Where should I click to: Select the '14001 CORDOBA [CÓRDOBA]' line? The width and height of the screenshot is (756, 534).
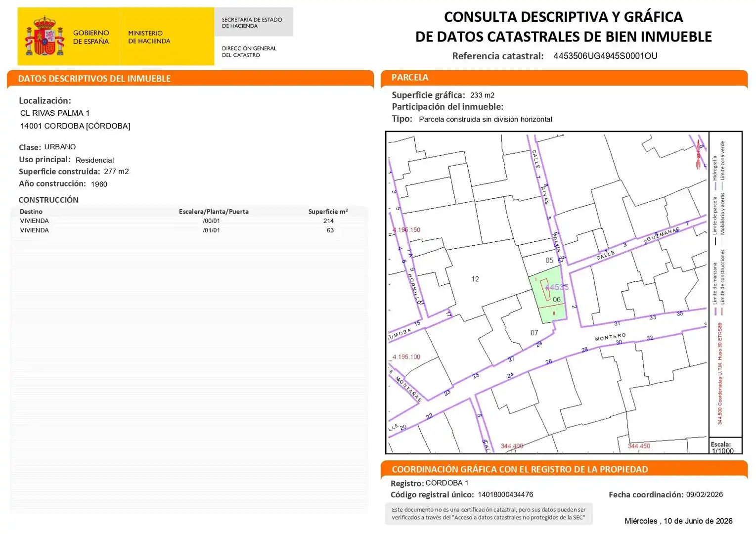pos(75,126)
